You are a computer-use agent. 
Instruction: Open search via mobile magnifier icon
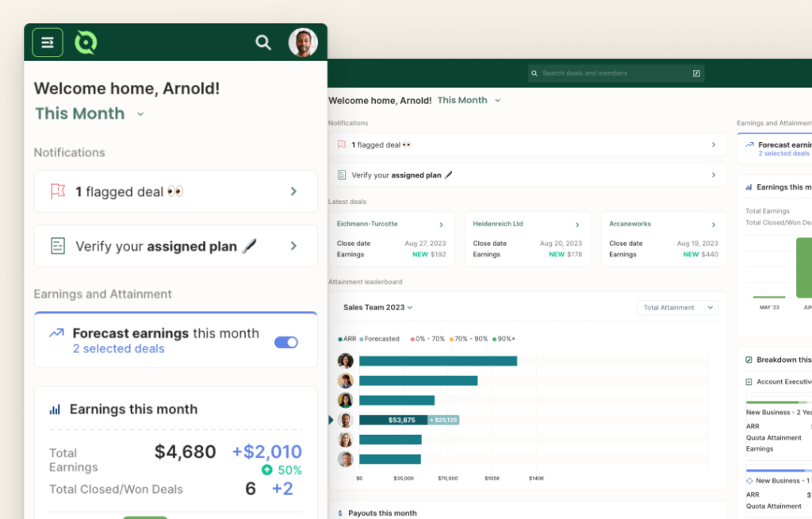click(263, 43)
